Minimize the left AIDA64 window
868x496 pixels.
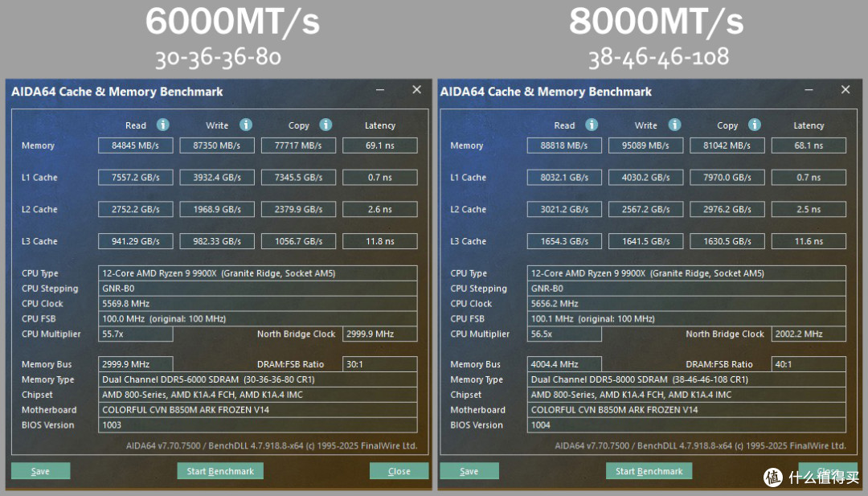(380, 90)
